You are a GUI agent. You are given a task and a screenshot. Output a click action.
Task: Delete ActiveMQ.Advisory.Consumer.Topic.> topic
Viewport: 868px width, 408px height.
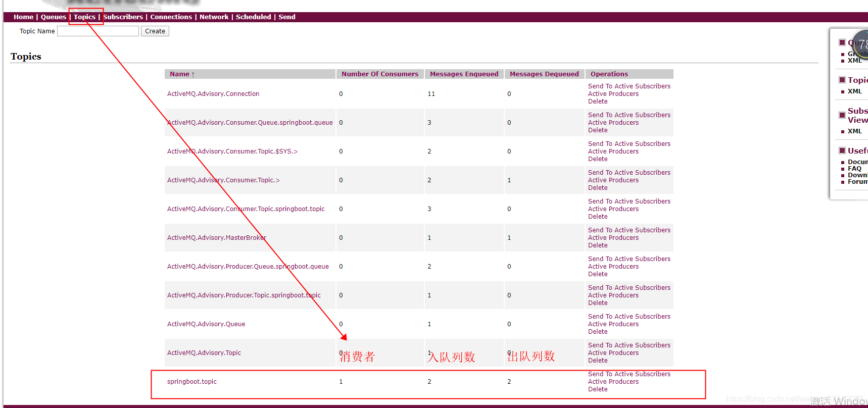(x=598, y=188)
